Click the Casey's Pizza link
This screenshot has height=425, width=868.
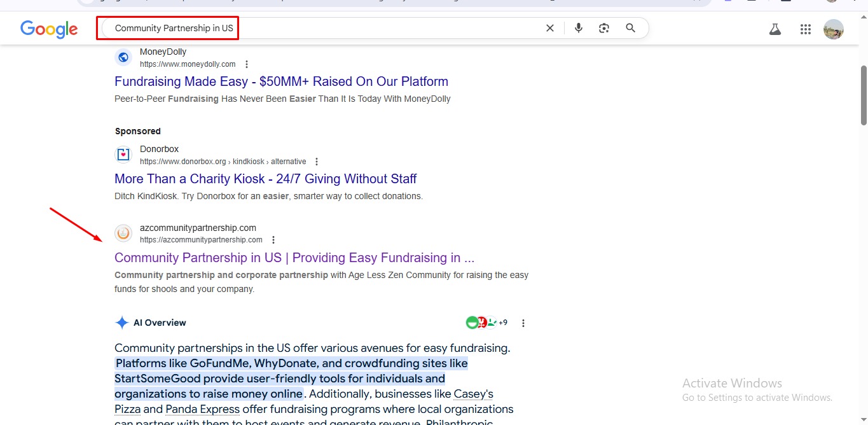point(473,394)
